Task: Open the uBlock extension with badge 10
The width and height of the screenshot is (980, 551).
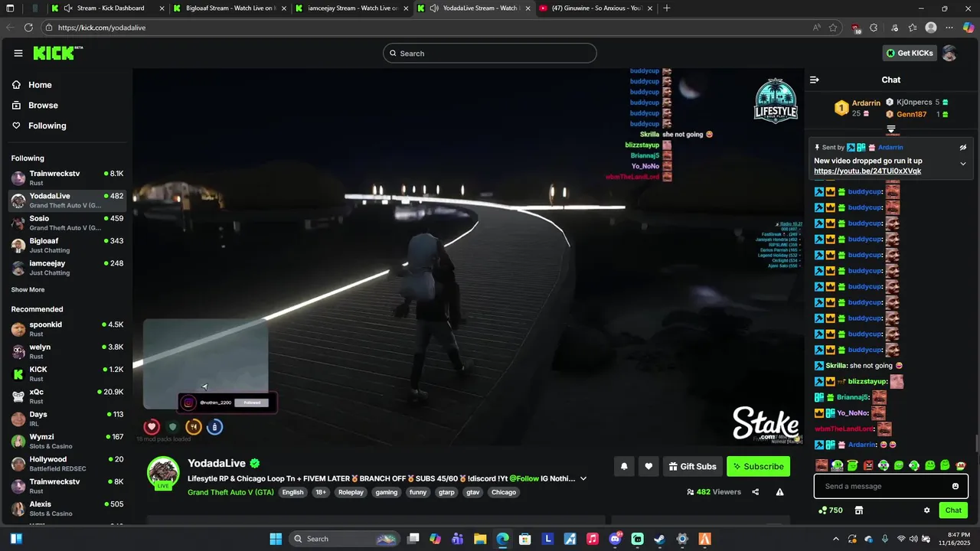Action: coord(856,28)
